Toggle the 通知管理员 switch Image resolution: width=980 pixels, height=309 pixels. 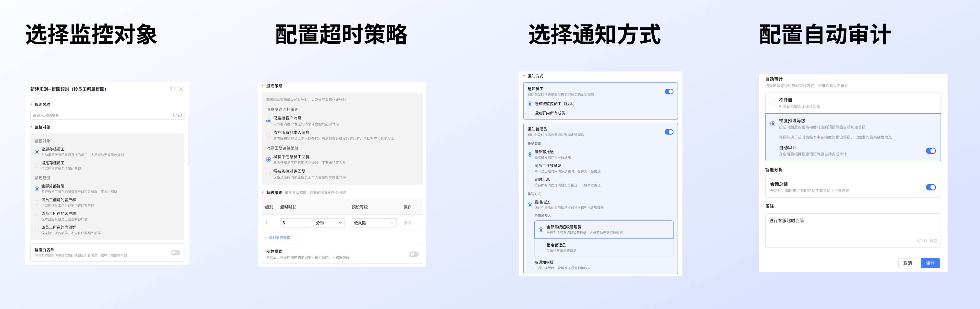click(669, 132)
